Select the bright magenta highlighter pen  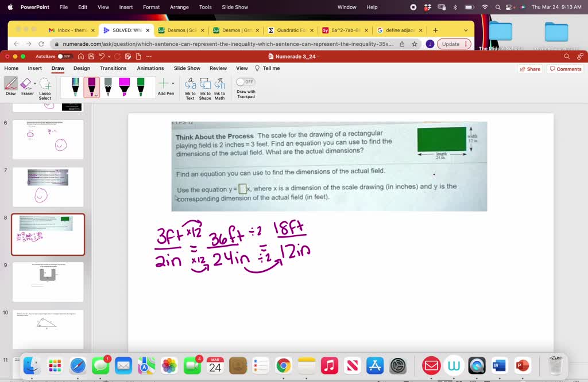124,87
